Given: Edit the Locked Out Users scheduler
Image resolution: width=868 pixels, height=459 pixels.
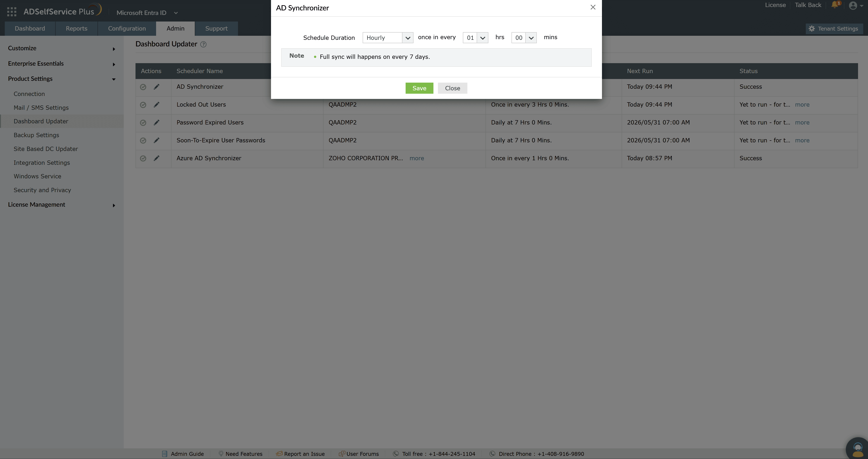Looking at the screenshot, I should [156, 105].
